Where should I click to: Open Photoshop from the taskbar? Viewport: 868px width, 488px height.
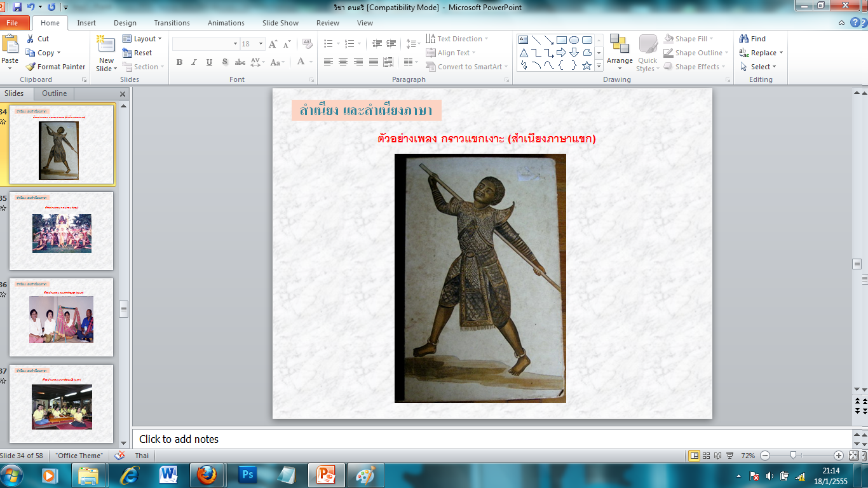(x=247, y=475)
